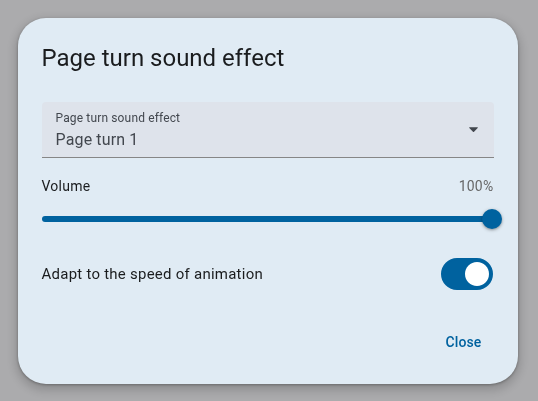Select the 'Page turn 1' value text

(x=96, y=140)
